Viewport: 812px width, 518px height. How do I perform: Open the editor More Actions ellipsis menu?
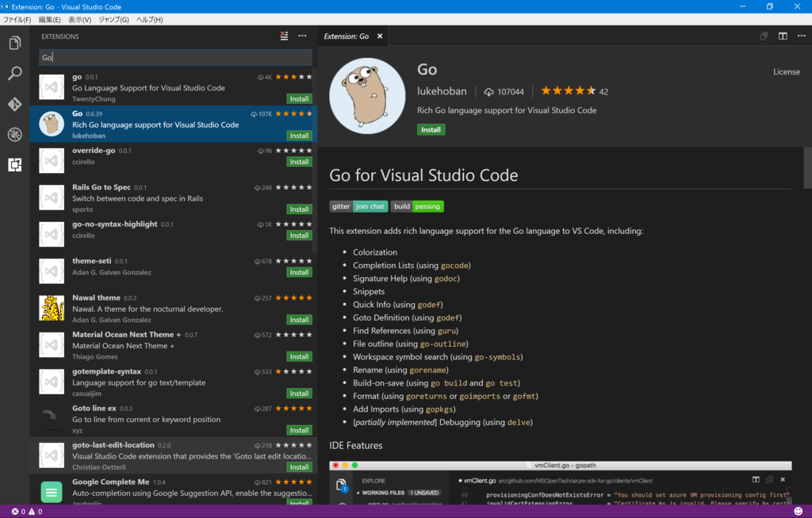(802, 36)
